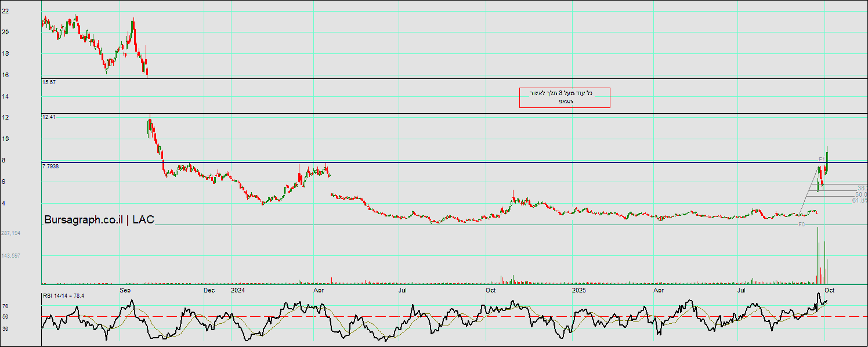This screenshot has height=347, width=868.
Task: Click the rightmost Oct label on the time axis
Action: click(x=829, y=289)
